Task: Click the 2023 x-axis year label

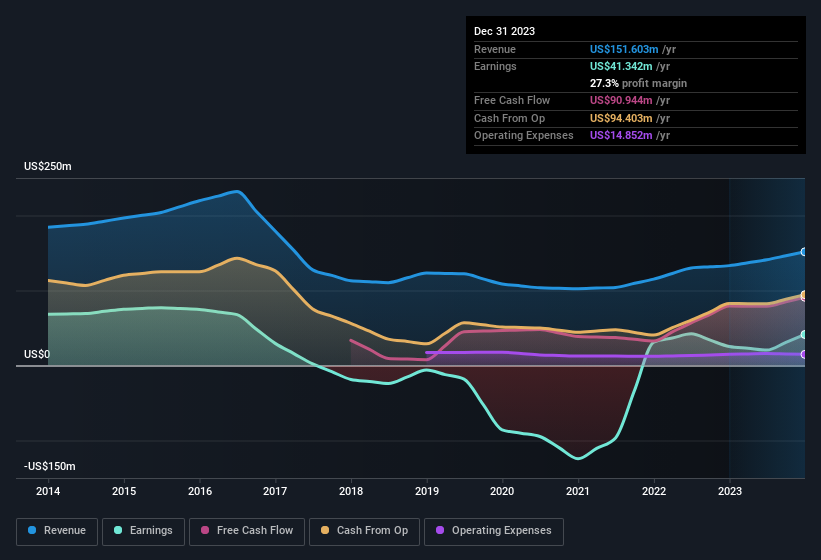Action: (729, 491)
